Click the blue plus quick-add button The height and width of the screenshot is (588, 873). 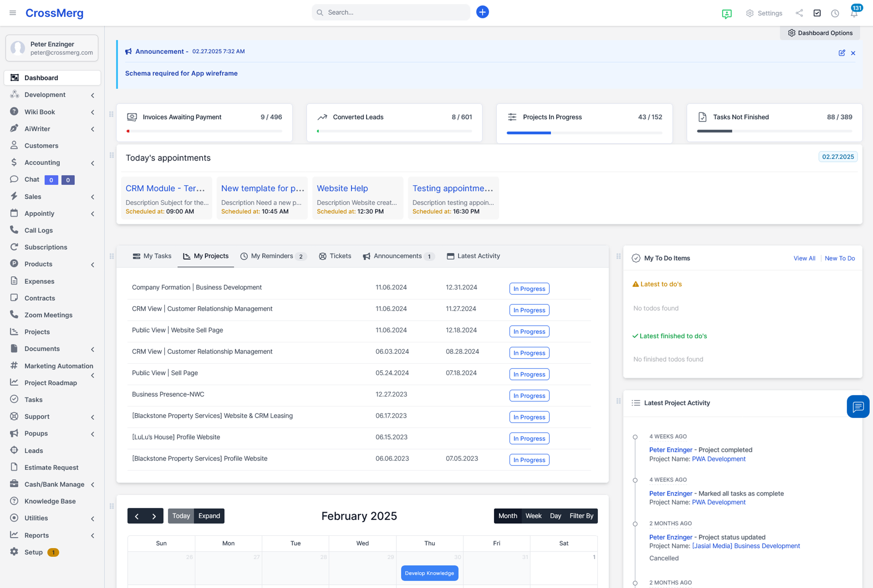482,12
